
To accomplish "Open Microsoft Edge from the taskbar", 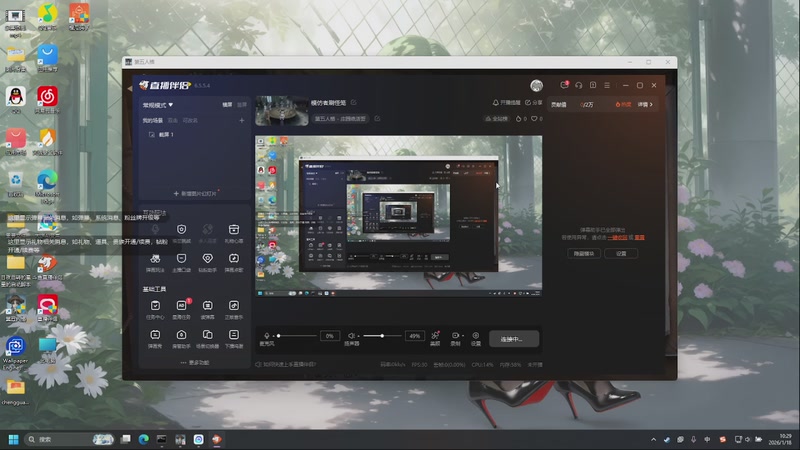I will [143, 439].
